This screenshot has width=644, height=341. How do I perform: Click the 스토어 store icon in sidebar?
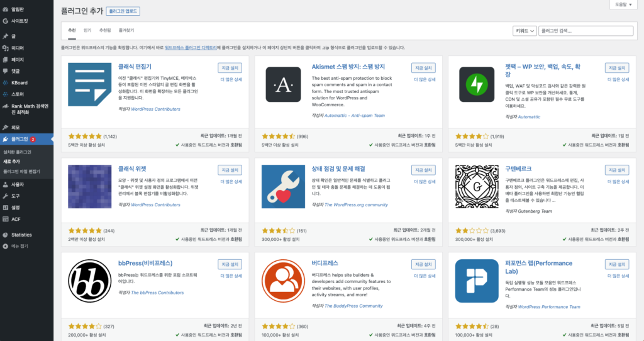click(5, 94)
